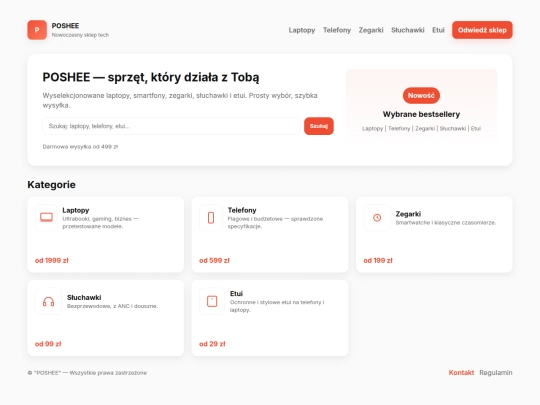
Task: Click the 'POSHEE — sprzęt, który działa z Tobą' headline
Action: [x=151, y=77]
